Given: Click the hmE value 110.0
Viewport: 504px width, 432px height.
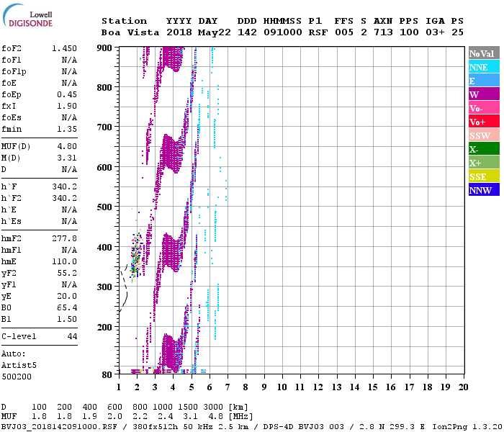Looking at the screenshot, I should coord(64,261).
